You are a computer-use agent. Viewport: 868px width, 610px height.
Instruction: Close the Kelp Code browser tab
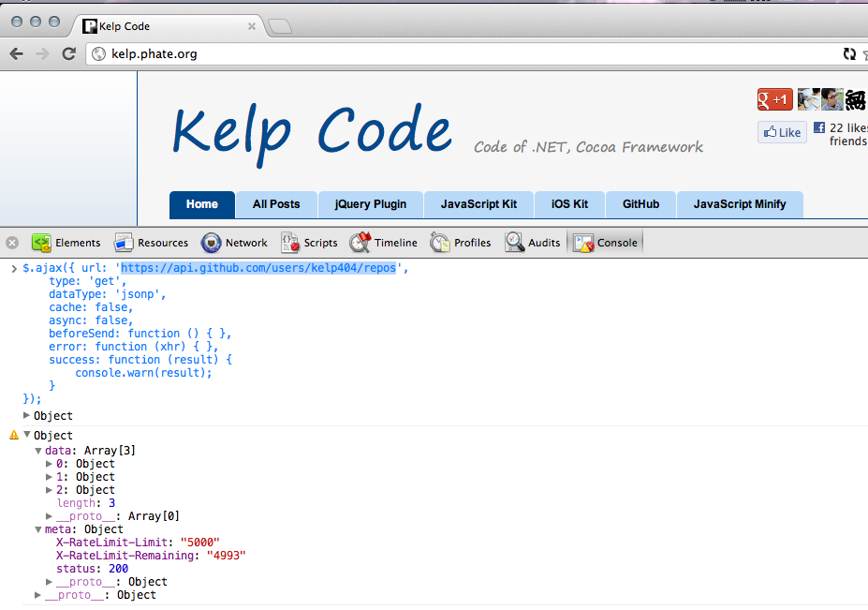(x=251, y=26)
